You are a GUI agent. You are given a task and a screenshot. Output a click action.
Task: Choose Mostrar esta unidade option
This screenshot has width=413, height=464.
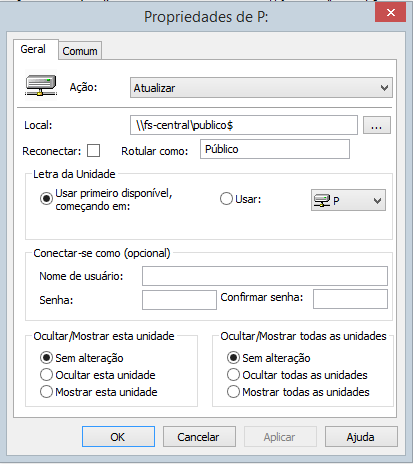46,392
